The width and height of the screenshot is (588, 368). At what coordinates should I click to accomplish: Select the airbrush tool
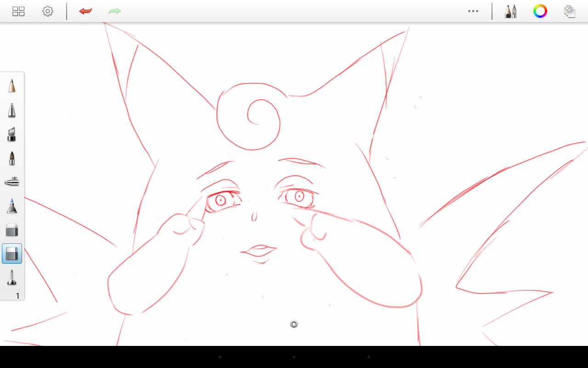(x=12, y=182)
